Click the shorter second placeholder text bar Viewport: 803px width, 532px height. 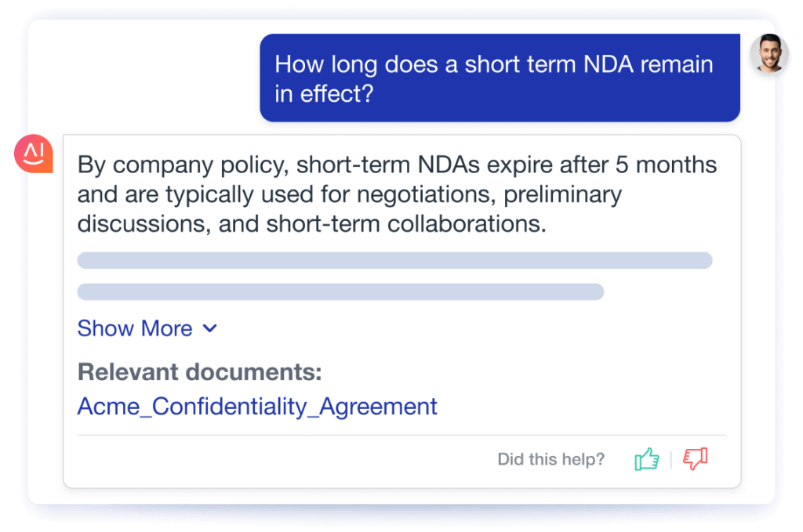(x=340, y=292)
